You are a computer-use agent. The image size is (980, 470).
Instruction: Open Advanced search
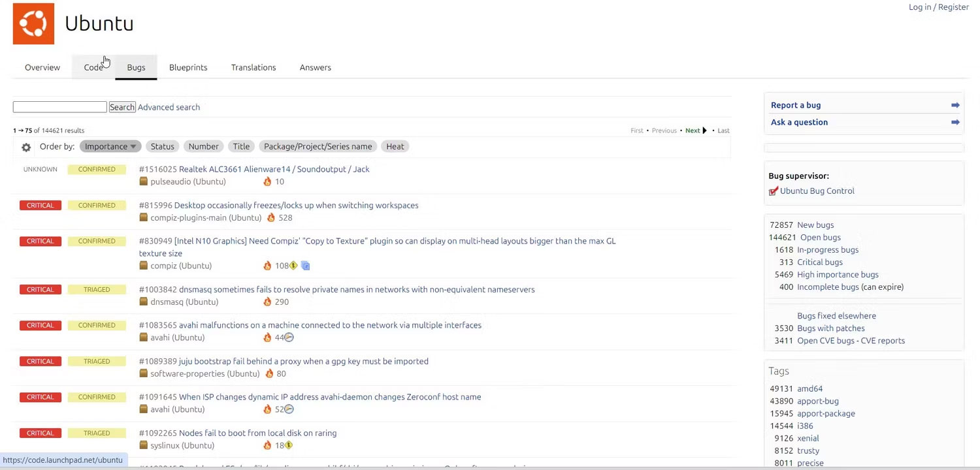tap(169, 107)
